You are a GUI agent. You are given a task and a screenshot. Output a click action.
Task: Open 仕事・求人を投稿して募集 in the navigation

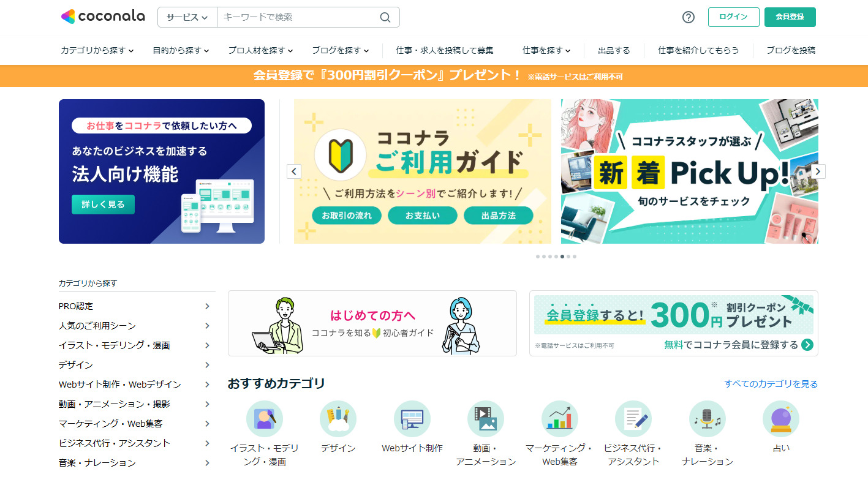445,50
